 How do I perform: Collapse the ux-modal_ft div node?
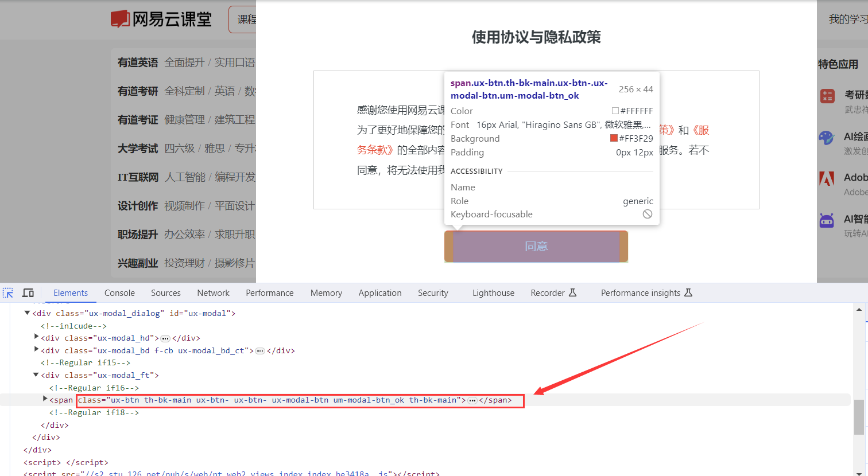[36, 375]
